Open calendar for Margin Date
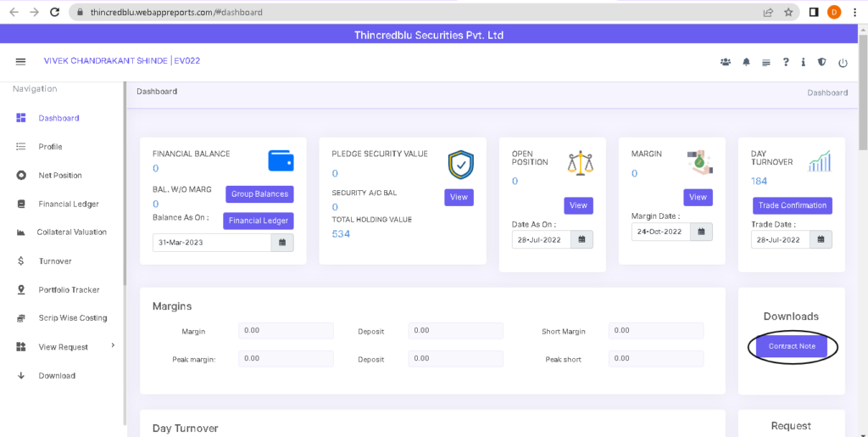The image size is (868, 437). (701, 232)
